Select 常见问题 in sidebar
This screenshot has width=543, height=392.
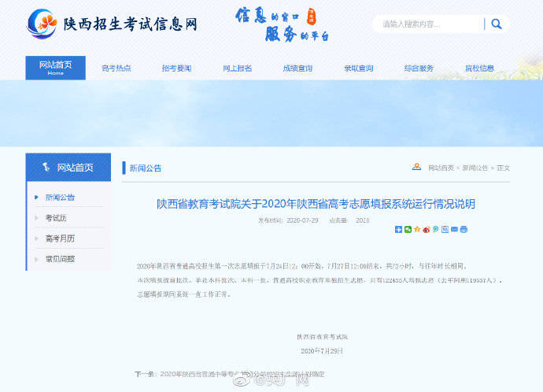click(61, 259)
